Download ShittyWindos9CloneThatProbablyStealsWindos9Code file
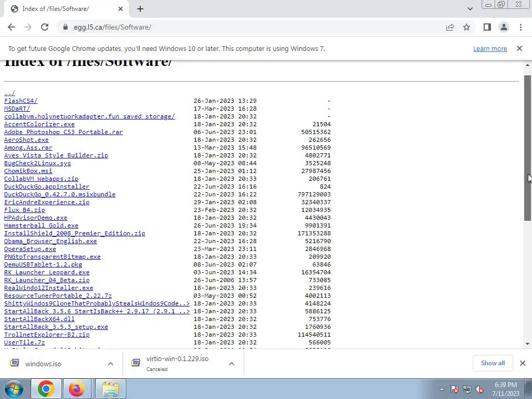Image resolution: width=532 pixels, height=399 pixels. (97, 303)
